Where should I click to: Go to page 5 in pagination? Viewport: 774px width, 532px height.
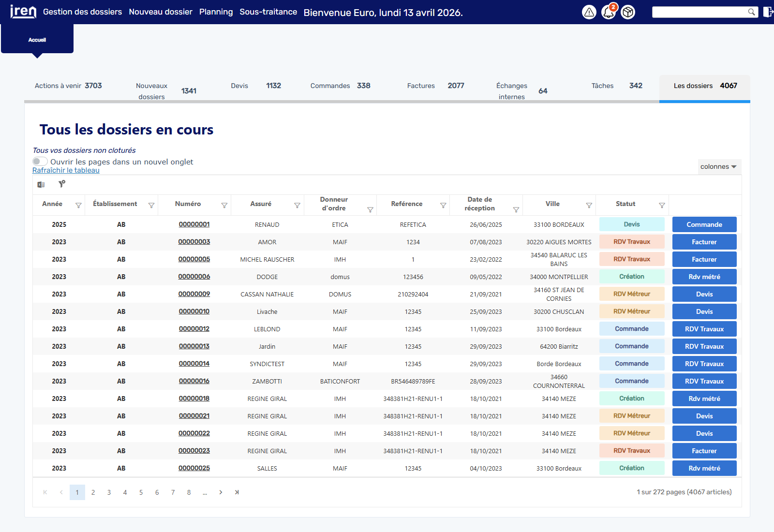pos(141,492)
